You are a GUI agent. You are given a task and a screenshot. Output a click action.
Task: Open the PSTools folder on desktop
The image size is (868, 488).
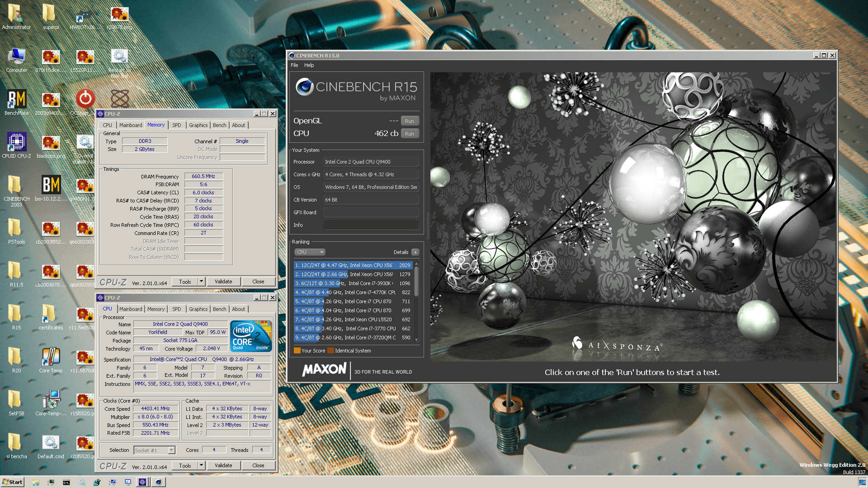pyautogui.click(x=17, y=231)
